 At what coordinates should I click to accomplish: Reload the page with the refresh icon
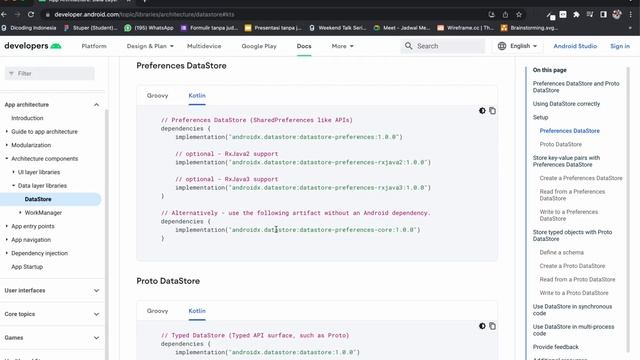click(31, 14)
